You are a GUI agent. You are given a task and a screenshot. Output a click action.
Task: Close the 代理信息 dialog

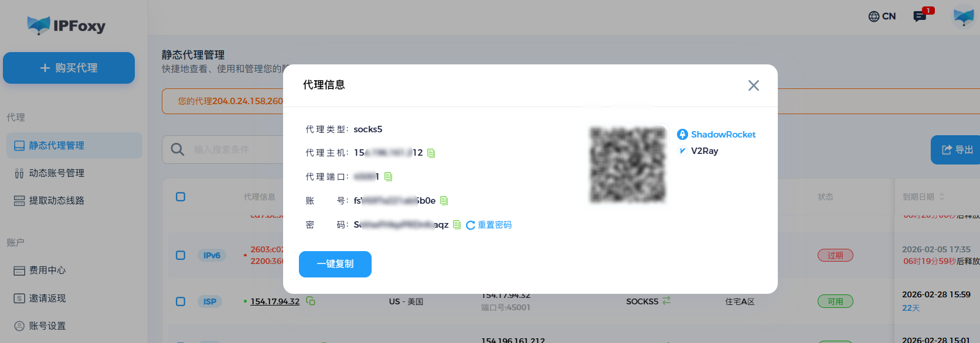(754, 85)
